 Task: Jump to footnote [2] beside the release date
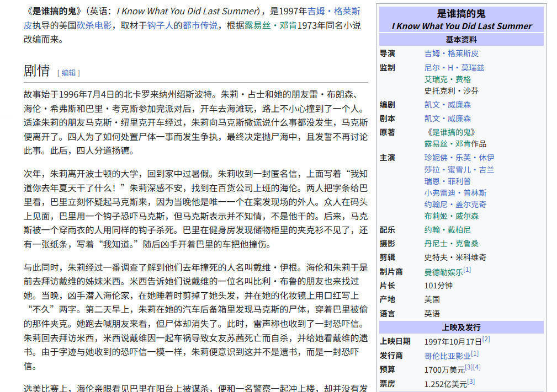[486, 340]
